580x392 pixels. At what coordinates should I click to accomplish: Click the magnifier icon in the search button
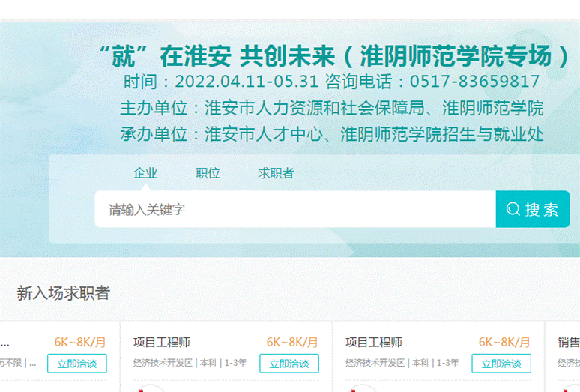513,209
